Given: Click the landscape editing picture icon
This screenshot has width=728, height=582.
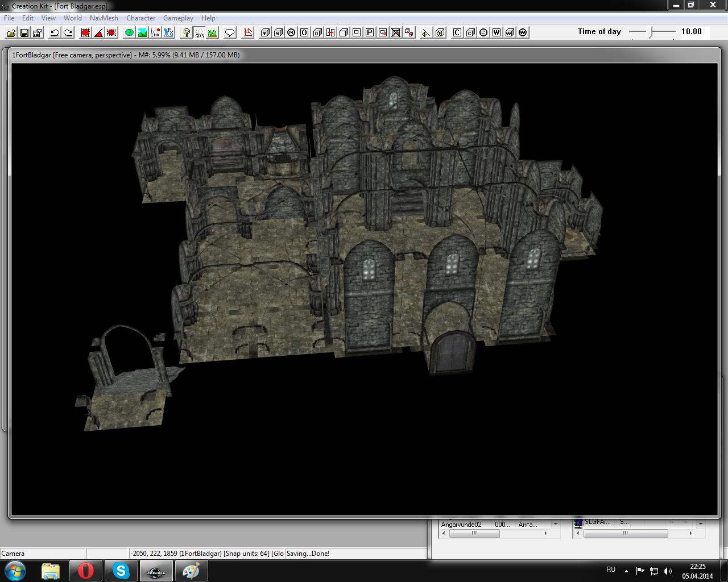Looking at the screenshot, I should point(142,32).
